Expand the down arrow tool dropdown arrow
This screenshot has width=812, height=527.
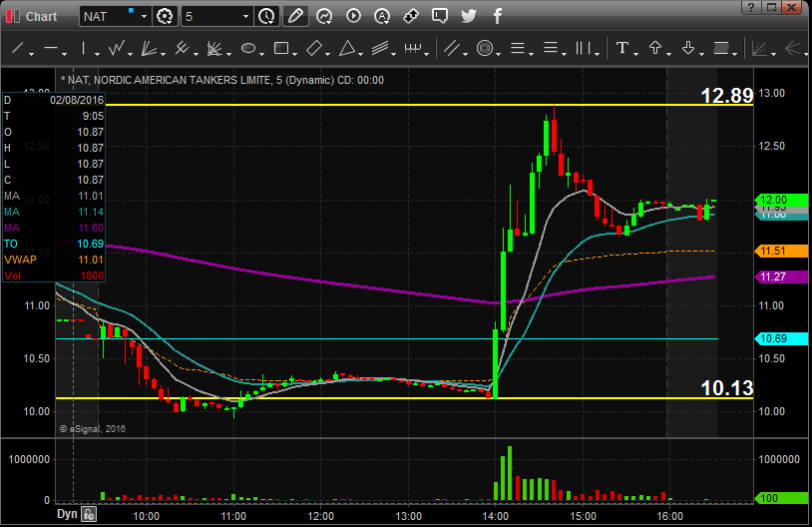pos(701,53)
